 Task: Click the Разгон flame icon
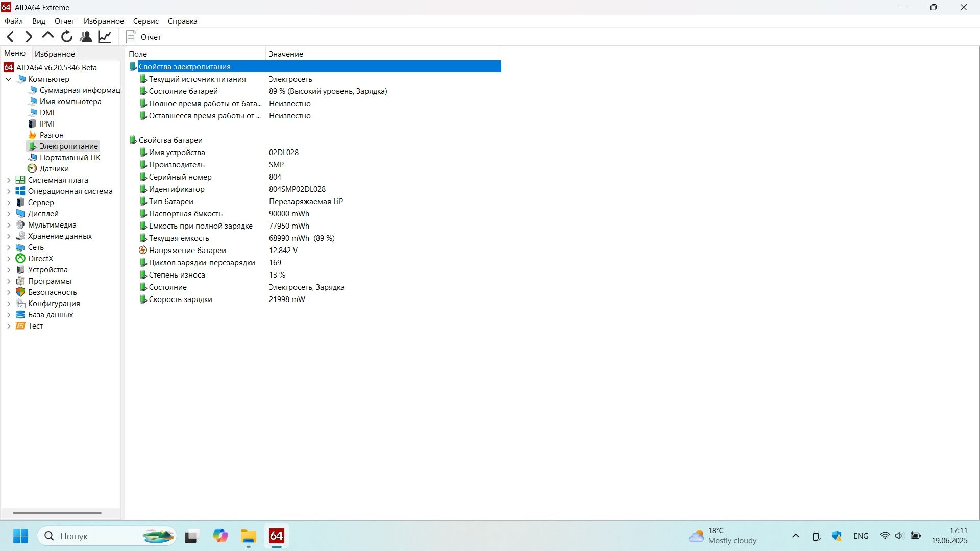pyautogui.click(x=32, y=135)
